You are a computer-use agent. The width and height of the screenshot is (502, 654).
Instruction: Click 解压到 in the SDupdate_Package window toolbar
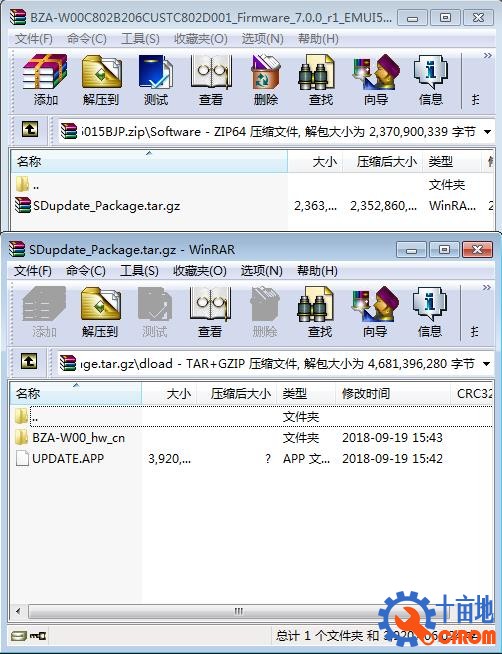pos(100,312)
